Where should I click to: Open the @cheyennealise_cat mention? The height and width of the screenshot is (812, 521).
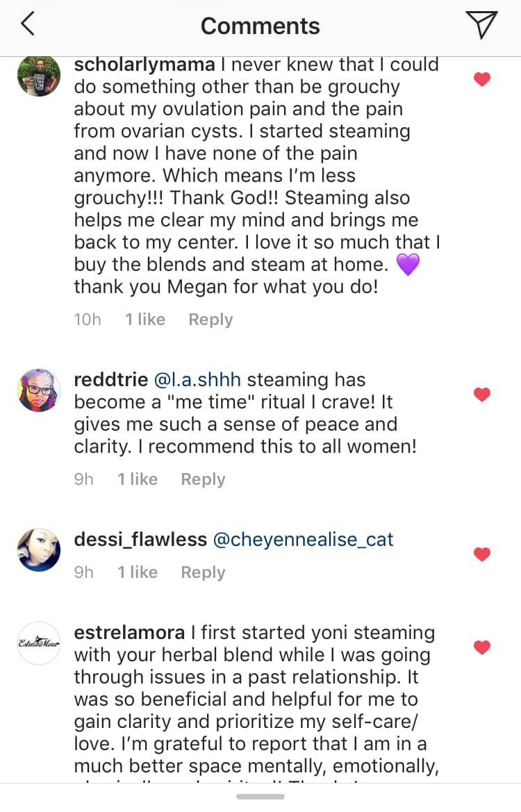point(303,540)
